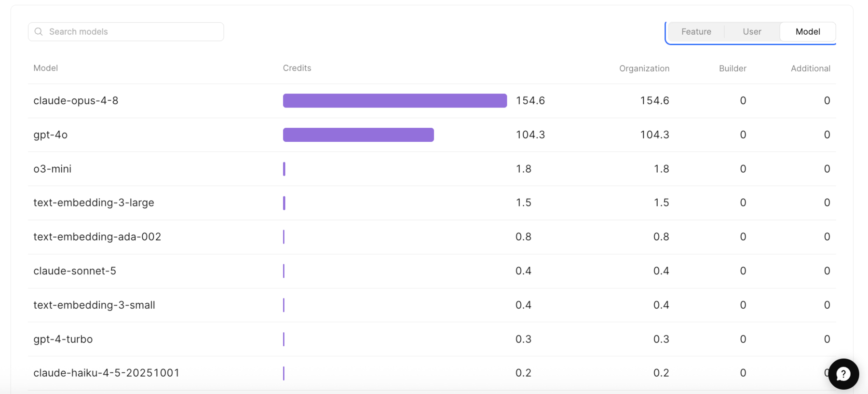868x394 pixels.
Task: Click Additional value 0 for claude-opus-4-8
Action: [827, 100]
